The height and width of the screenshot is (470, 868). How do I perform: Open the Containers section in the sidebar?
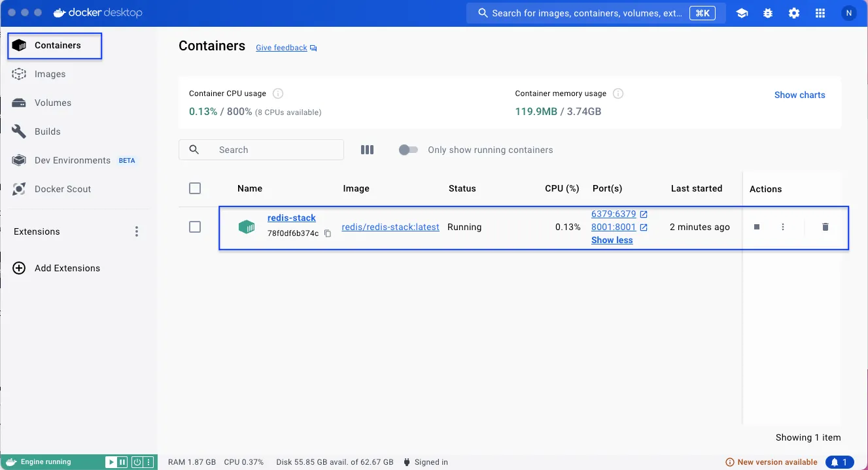(x=55, y=46)
